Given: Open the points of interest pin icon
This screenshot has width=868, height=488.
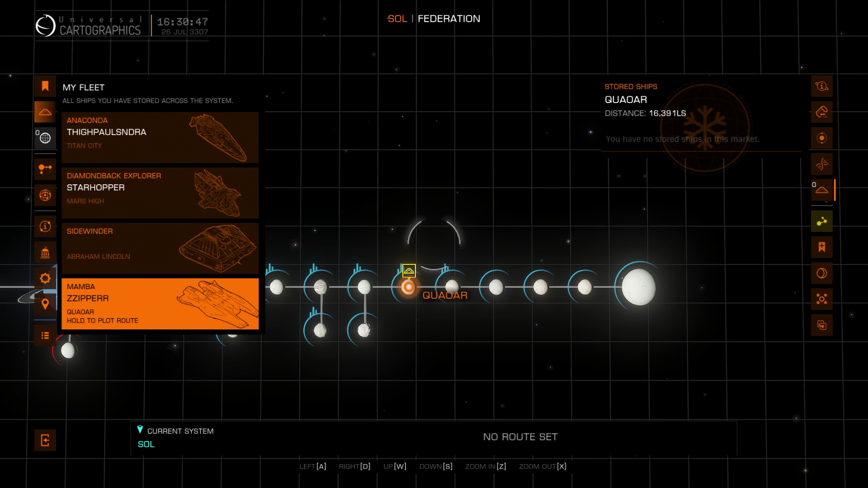Looking at the screenshot, I should point(45,304).
